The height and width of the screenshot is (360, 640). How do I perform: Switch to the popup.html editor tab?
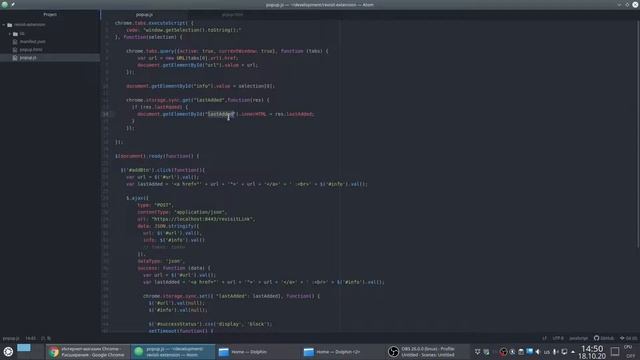232,15
